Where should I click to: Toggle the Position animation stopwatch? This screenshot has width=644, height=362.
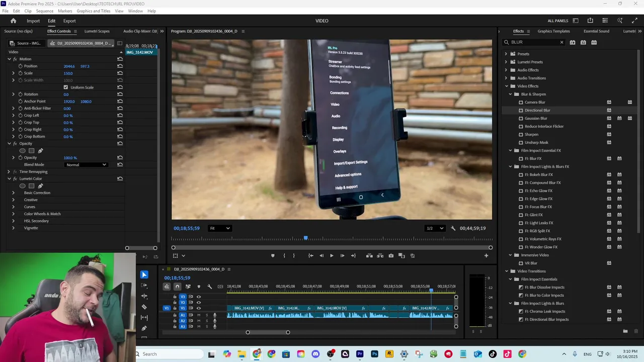point(20,66)
